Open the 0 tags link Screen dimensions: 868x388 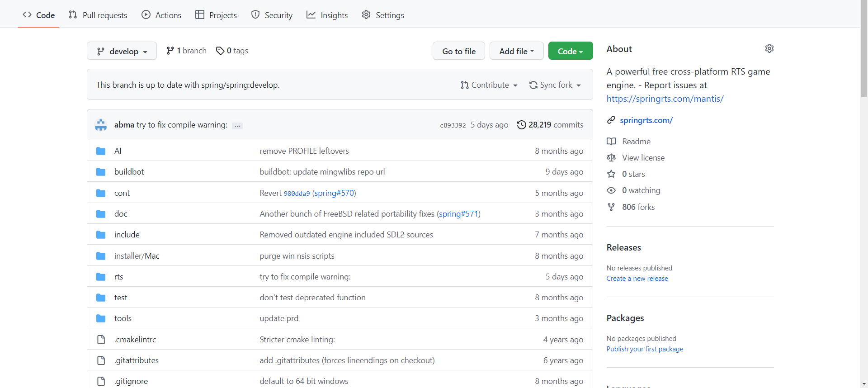tap(232, 51)
